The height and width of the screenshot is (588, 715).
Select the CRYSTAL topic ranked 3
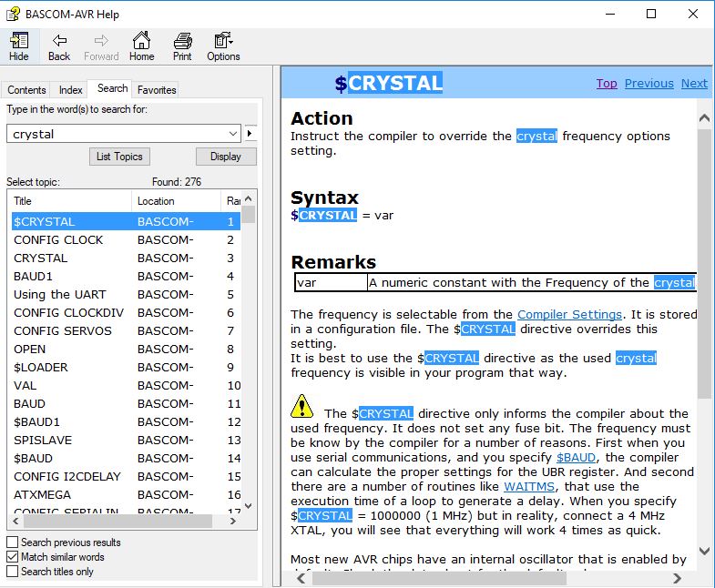pyautogui.click(x=125, y=258)
